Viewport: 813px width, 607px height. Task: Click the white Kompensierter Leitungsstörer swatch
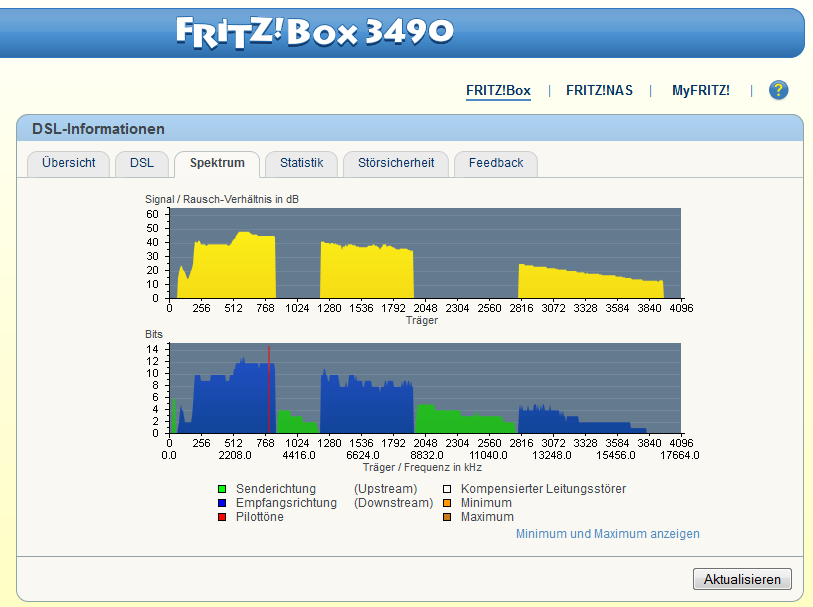click(x=447, y=489)
